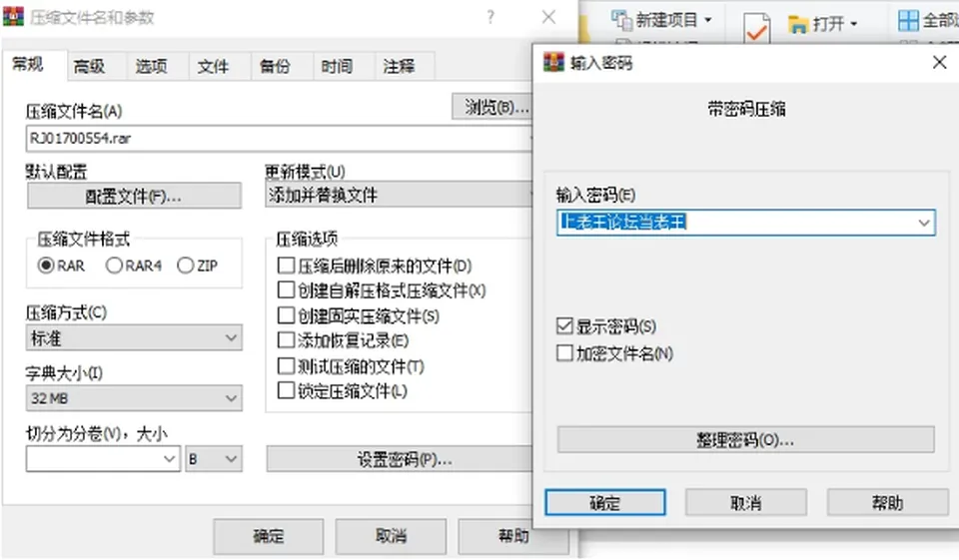Screen dimensions: 959x560
Task: Click the 整理密码 organize passwords button
Action: [745, 439]
